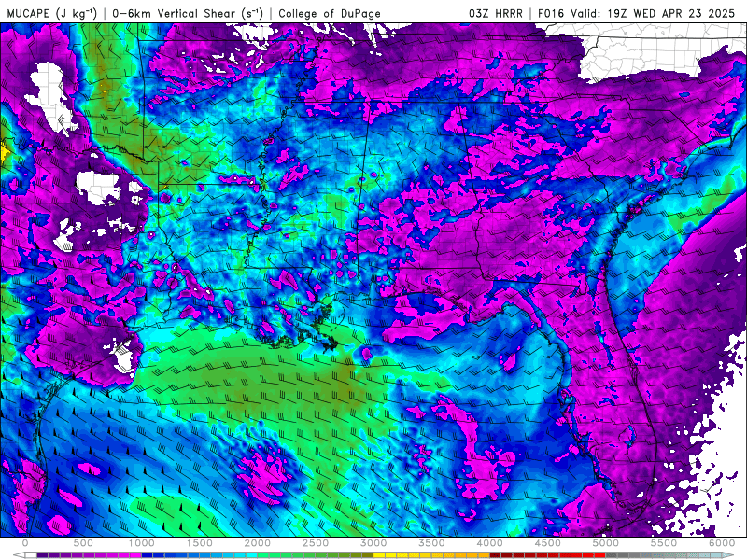Click the 2000 value on the color scale
The image size is (747, 560).
point(258,543)
